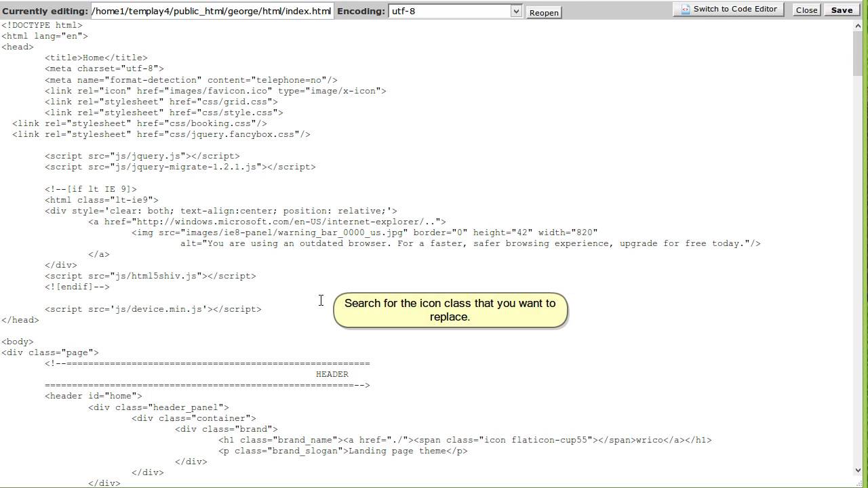Click the js/device.min.js script line
This screenshot has width=868, height=488.
click(153, 309)
